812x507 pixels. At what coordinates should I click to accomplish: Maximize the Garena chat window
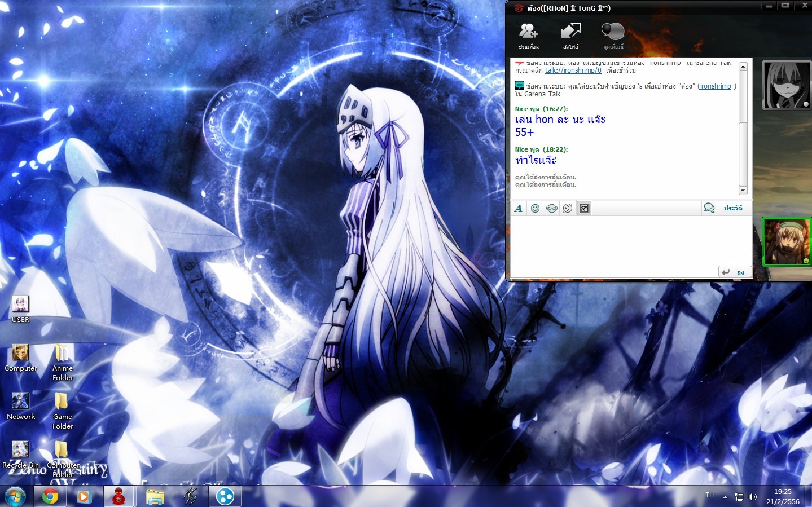(x=785, y=6)
